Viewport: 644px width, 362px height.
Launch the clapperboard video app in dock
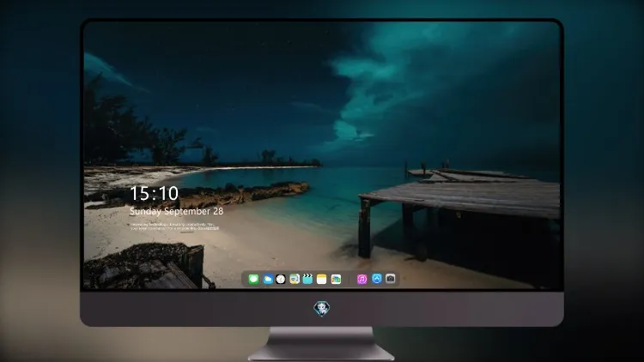click(x=307, y=280)
